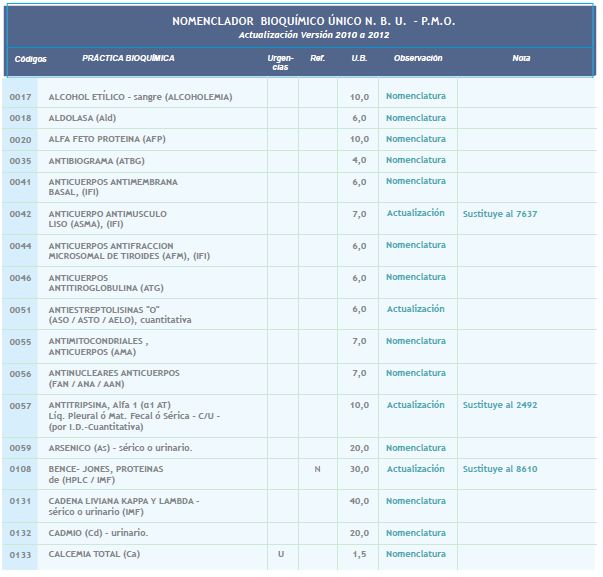Click the note Sustituye al 8610
The height and width of the screenshot is (577, 603).
coord(500,469)
